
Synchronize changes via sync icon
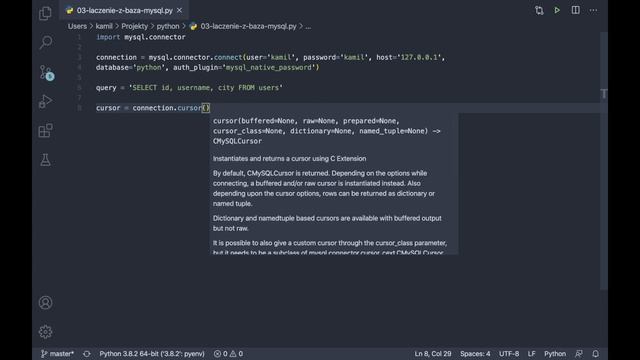point(87,353)
